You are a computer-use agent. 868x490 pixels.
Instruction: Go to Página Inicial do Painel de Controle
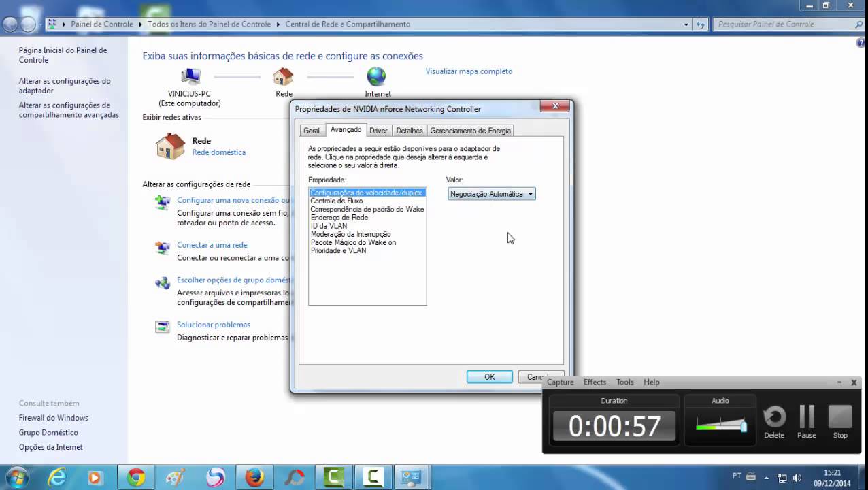63,55
